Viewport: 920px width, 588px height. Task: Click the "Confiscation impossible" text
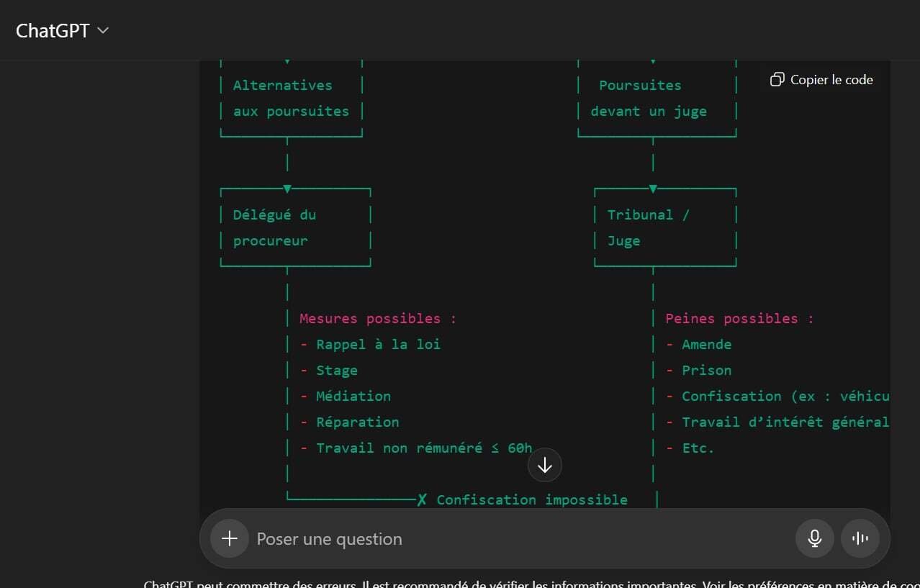pos(531,499)
